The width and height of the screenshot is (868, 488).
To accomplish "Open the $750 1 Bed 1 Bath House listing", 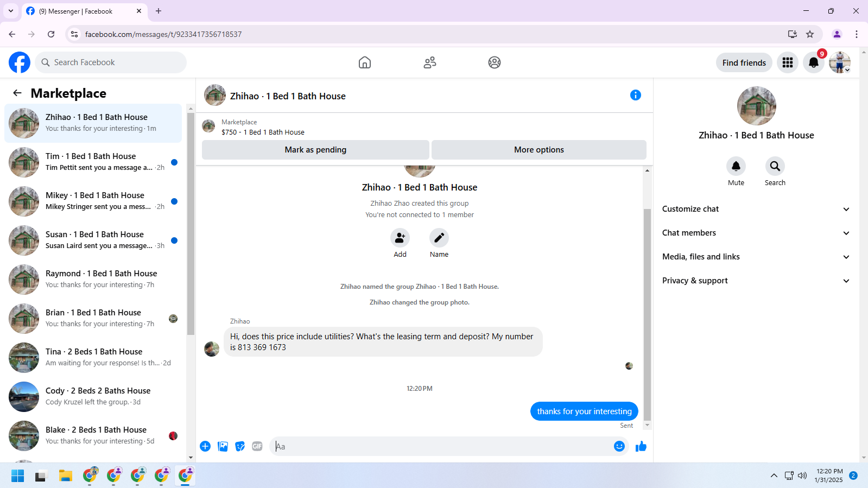I will click(x=263, y=132).
